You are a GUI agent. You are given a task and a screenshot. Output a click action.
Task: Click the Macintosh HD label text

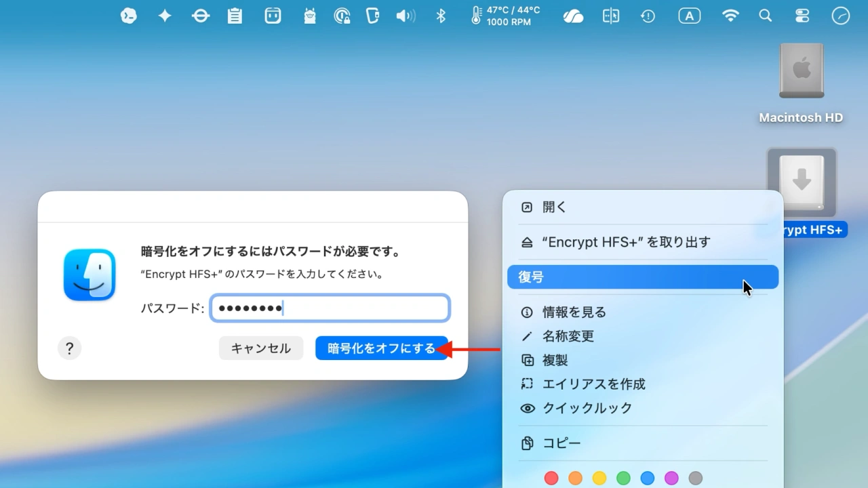point(801,118)
